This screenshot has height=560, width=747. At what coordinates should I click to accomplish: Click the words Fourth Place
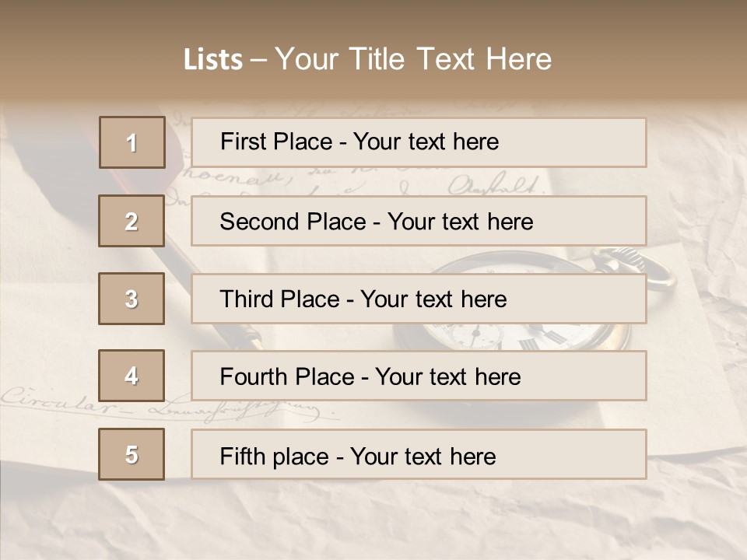pos(287,376)
